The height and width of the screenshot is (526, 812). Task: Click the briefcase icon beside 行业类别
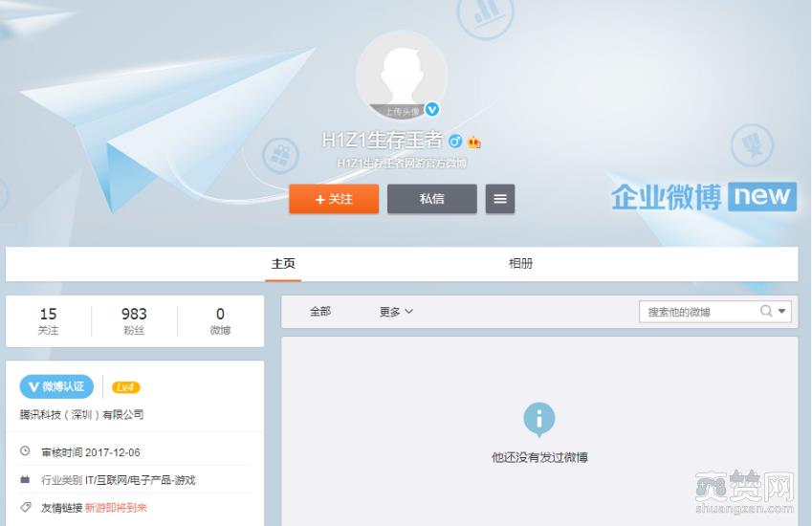coord(25,479)
